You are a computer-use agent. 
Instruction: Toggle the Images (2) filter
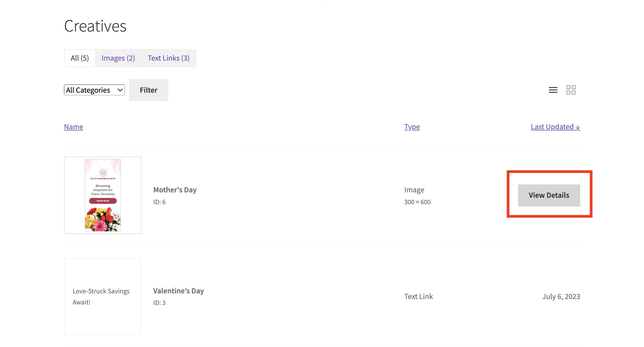pyautogui.click(x=118, y=58)
